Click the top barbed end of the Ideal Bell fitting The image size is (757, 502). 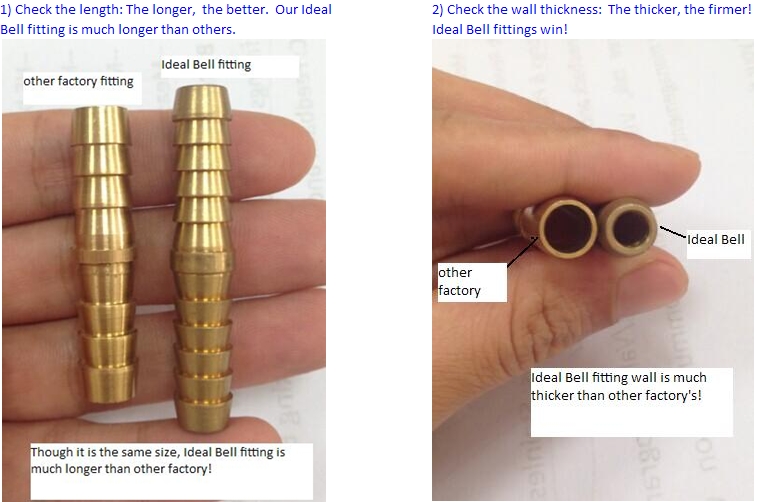pyautogui.click(x=201, y=102)
